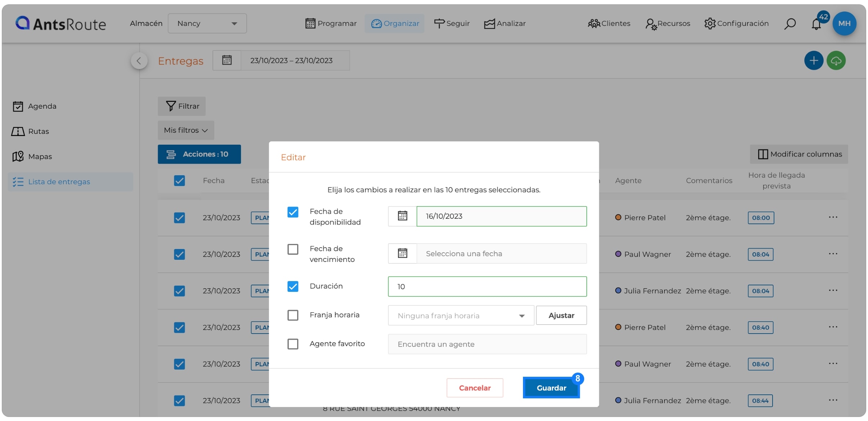Enable Fecha de vencimiento checkbox

[x=293, y=249]
